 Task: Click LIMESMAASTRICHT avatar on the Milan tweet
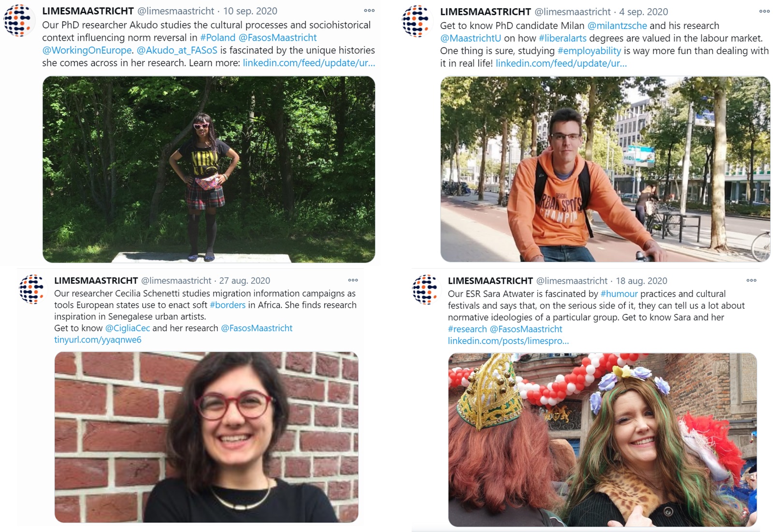(416, 21)
